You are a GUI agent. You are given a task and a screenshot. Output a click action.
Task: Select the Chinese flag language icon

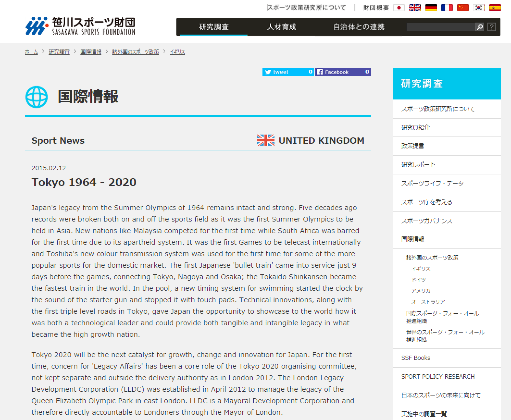[x=463, y=8]
